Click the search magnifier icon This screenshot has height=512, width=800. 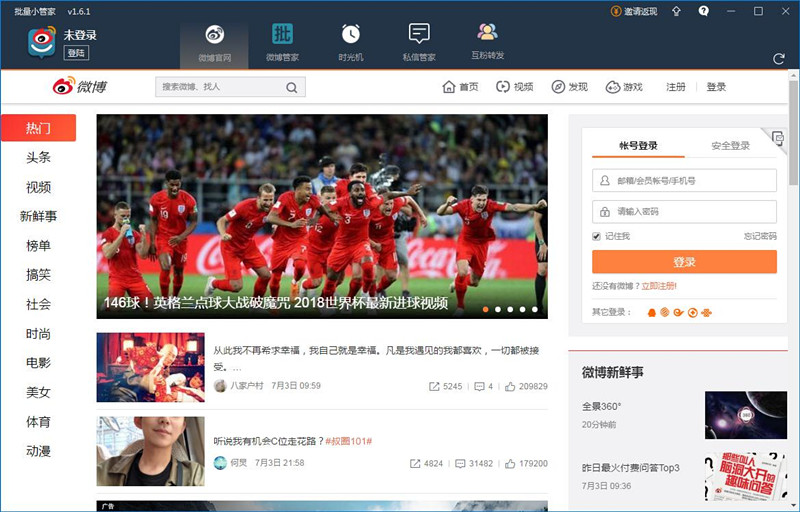291,87
